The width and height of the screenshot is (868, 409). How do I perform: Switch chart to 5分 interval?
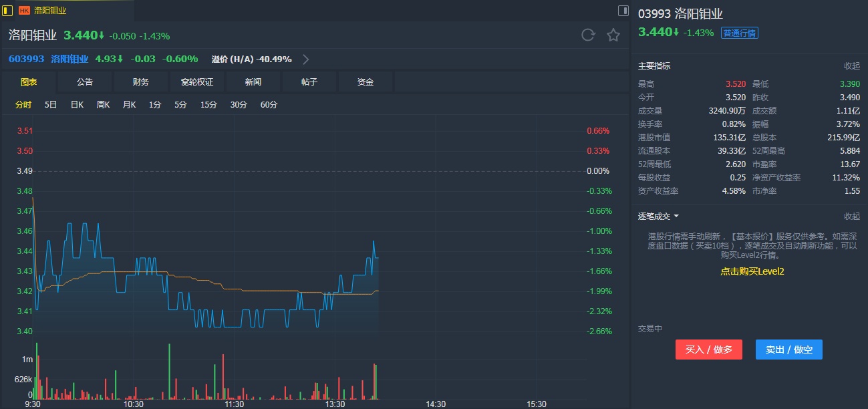click(181, 104)
